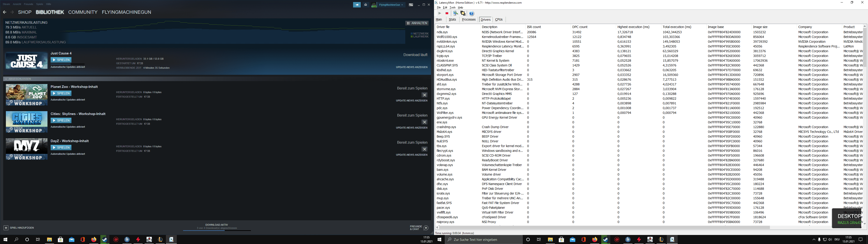Screen dimensions: 868x244
Task: Switch to LatencyMon Main tab
Action: pos(439,20)
